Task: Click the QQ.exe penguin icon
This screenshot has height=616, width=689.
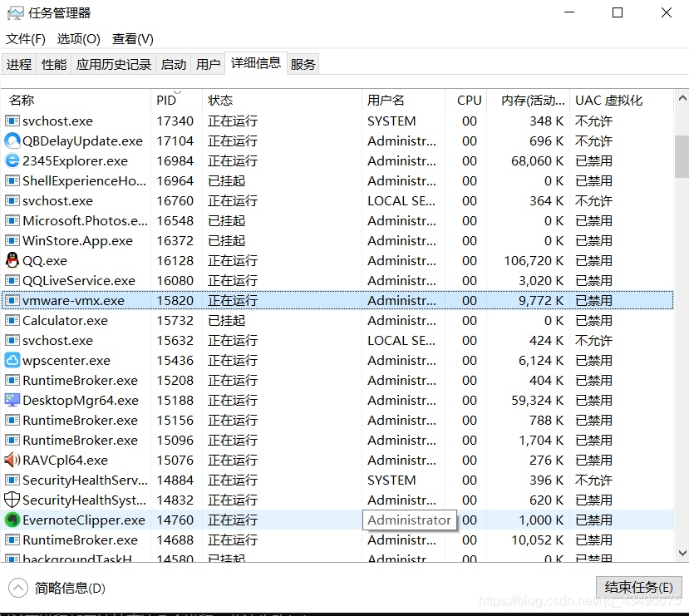Action: click(12, 260)
